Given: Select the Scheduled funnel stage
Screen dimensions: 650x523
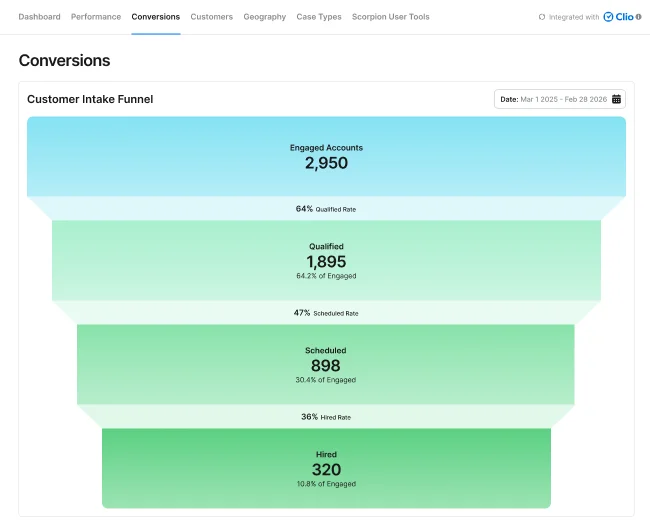Looking at the screenshot, I should pyautogui.click(x=326, y=364).
